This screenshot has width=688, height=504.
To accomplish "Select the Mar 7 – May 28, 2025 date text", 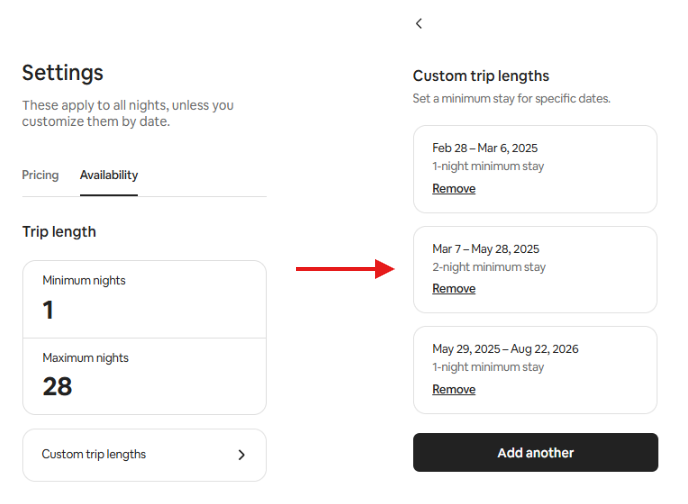I will click(485, 249).
